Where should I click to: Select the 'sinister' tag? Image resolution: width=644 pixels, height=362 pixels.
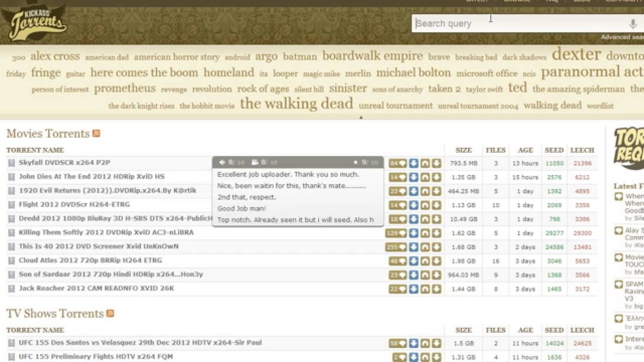(x=348, y=88)
